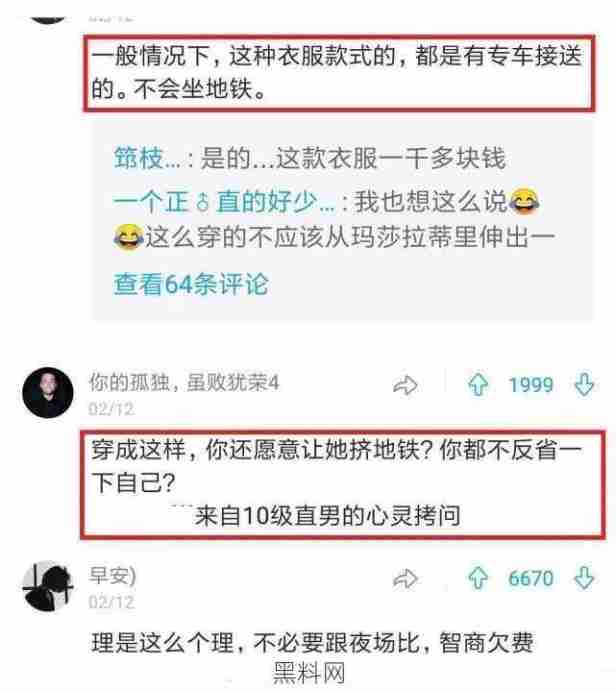The image size is (616, 691).
Task: Open the avatar of 你的孤独,虽败犹荣4
Action: [48, 392]
